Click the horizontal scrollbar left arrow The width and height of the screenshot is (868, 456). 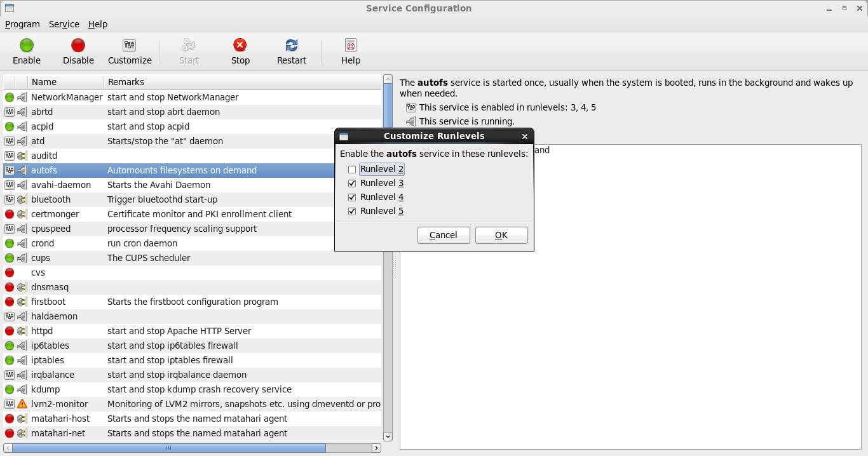point(8,448)
